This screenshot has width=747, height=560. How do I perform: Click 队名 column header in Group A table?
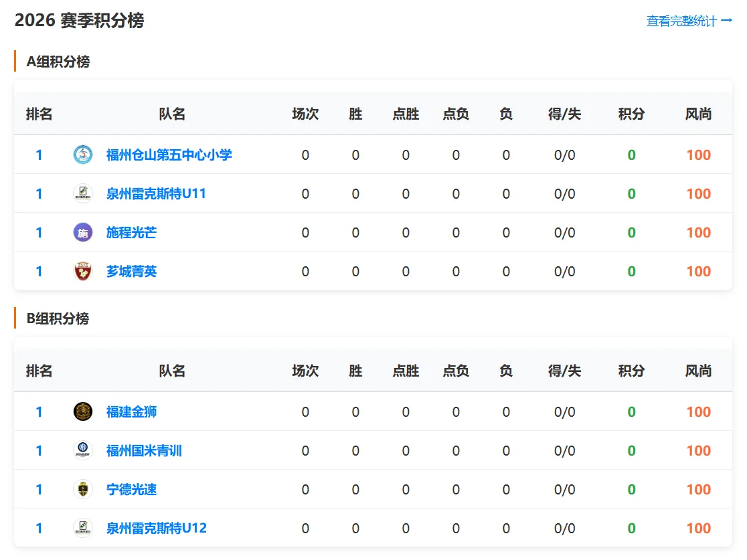[172, 114]
